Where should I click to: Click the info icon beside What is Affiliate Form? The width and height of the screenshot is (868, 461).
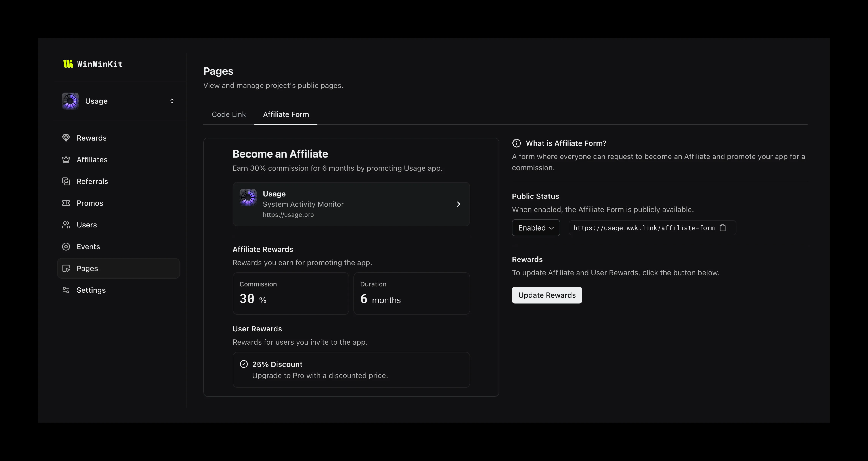click(516, 143)
